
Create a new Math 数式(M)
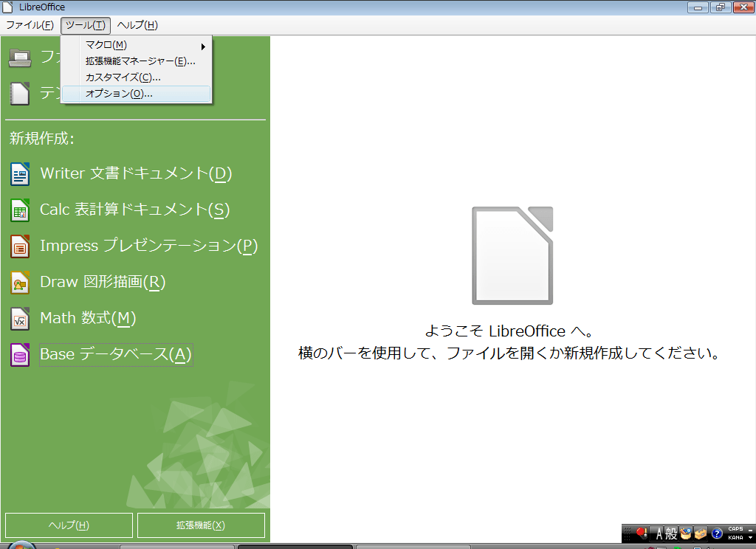88,318
